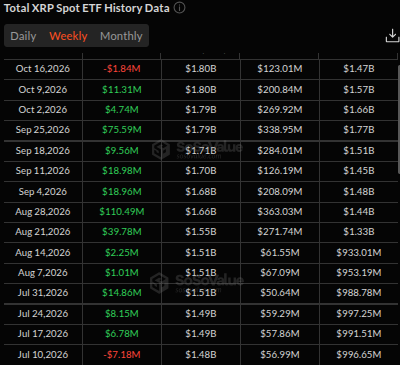Click the $14.86M inflow value
Screen dimensions: 400x365
tap(122, 293)
